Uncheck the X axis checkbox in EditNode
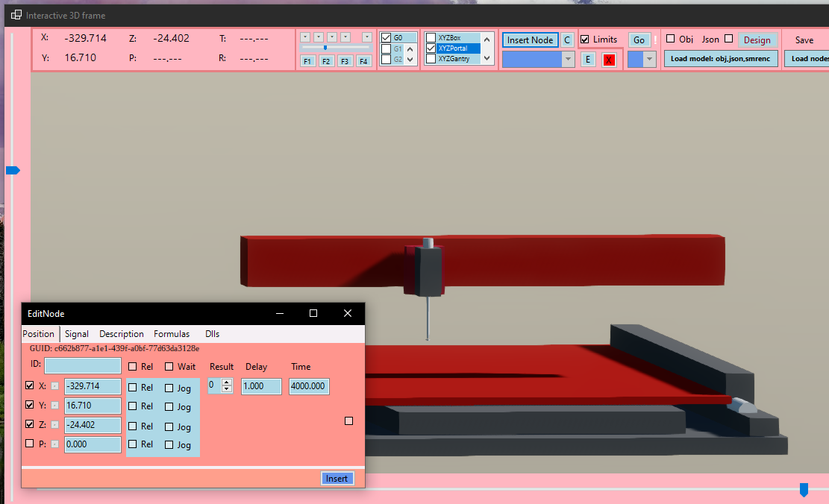Viewport: 829px width, 504px height. pos(30,385)
